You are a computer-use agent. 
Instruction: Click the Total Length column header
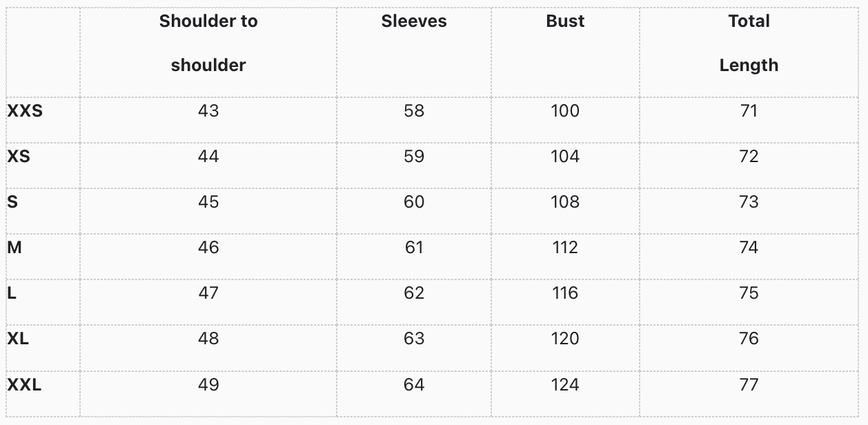pos(749,43)
